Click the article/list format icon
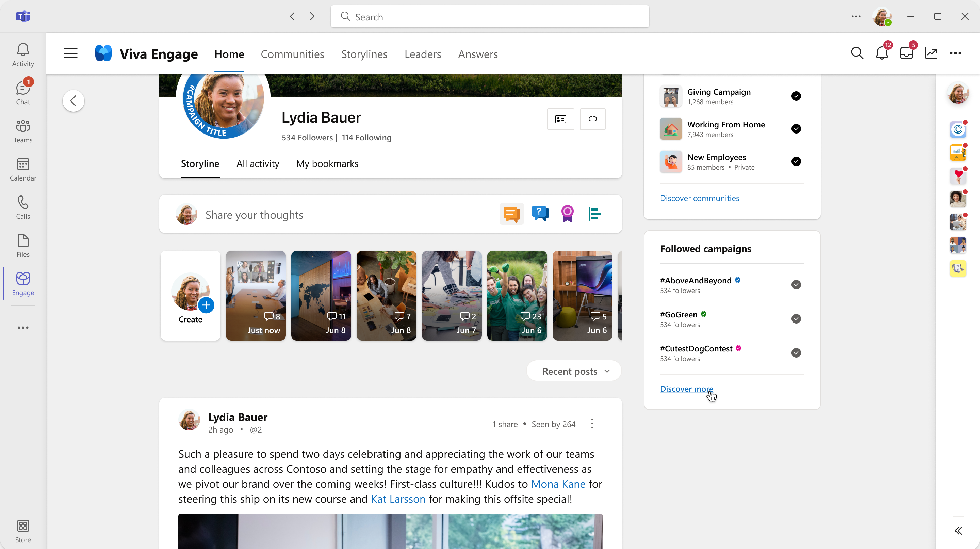 tap(595, 214)
